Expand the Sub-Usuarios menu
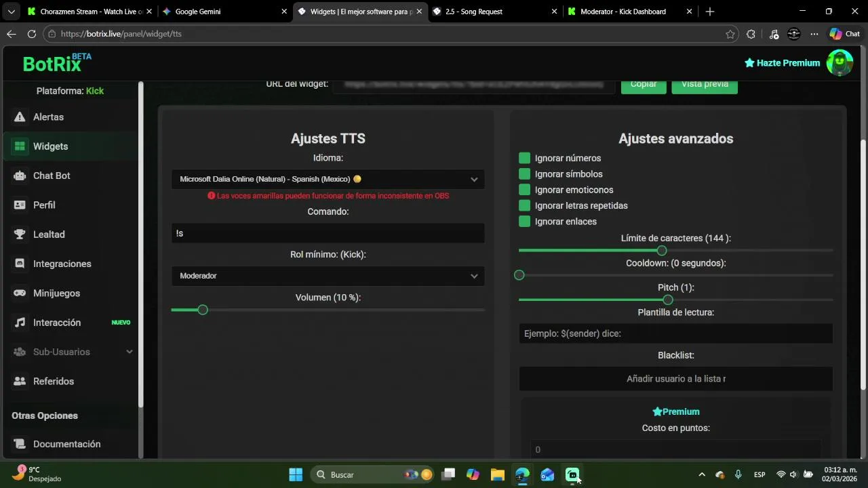868x488 pixels. click(x=73, y=352)
